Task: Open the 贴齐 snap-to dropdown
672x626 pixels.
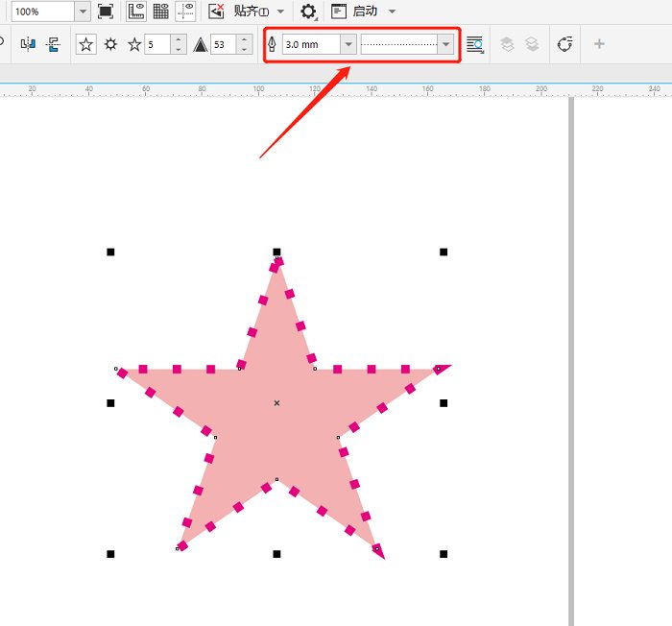Action: pyautogui.click(x=259, y=12)
